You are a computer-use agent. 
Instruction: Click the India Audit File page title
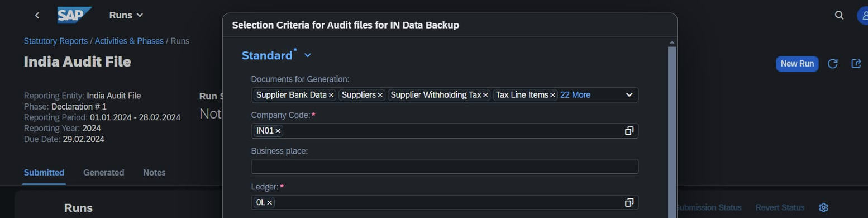click(78, 61)
